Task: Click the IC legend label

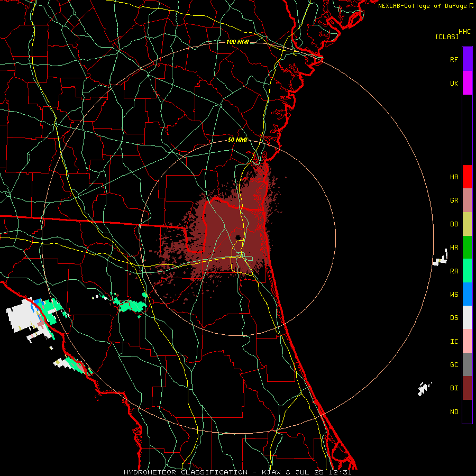Action: click(454, 341)
